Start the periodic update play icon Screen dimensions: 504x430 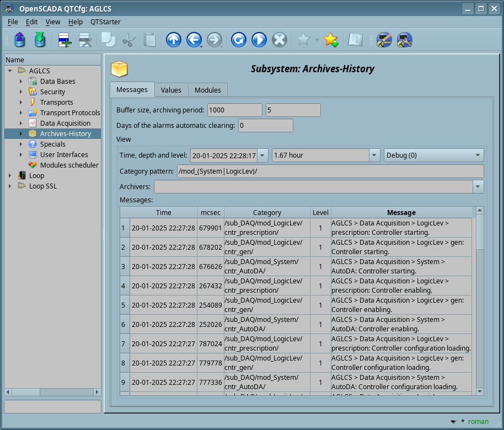[x=259, y=40]
